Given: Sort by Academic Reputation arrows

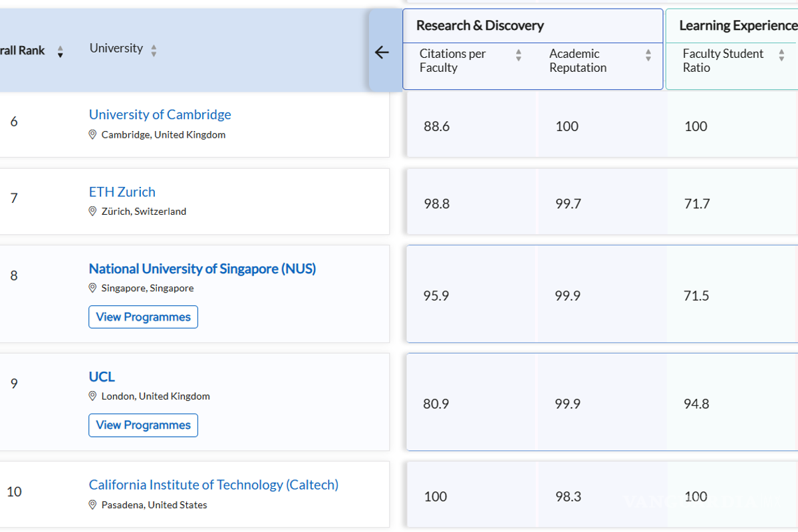Looking at the screenshot, I should (x=648, y=55).
